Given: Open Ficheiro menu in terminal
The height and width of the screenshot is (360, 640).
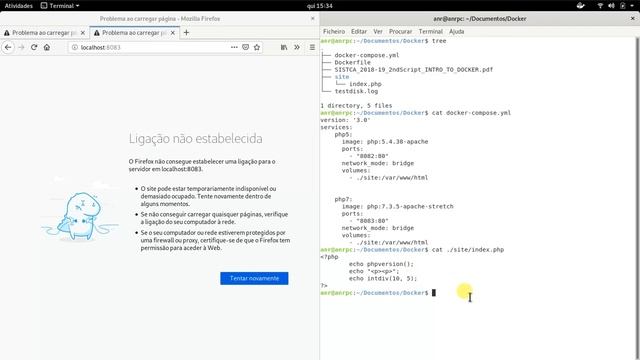Looking at the screenshot, I should (x=334, y=31).
